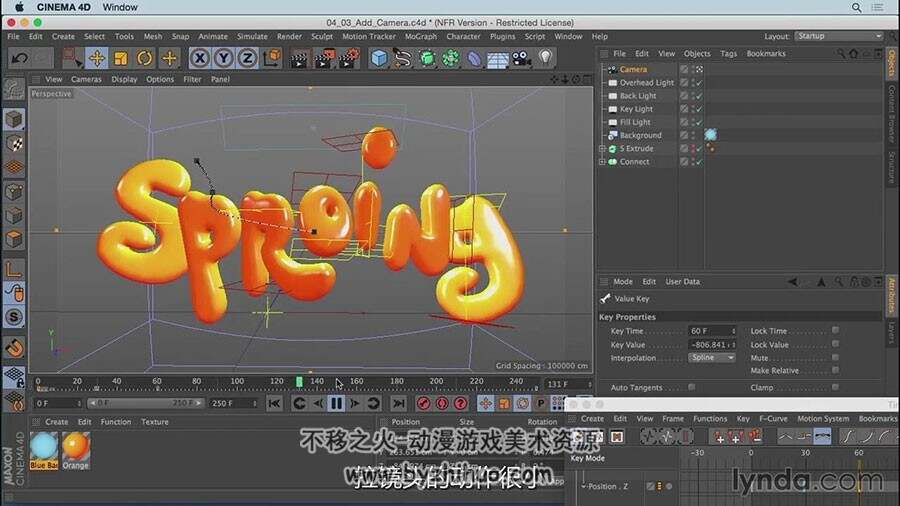Activate the Scale tool

coord(121,58)
